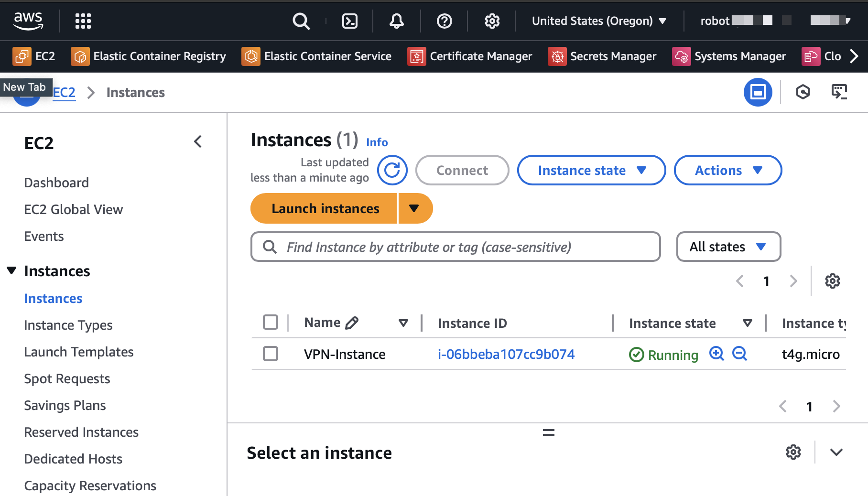Click previous page arrow below table
Screen dimensions: 868x496
[x=783, y=406]
